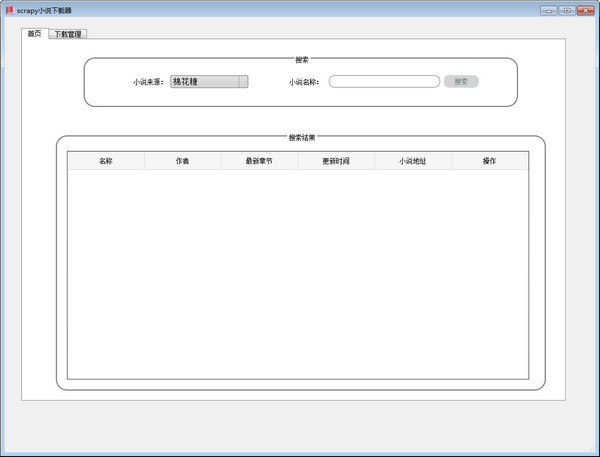
Task: Select the 棉花糖 source combo box
Action: [x=204, y=82]
